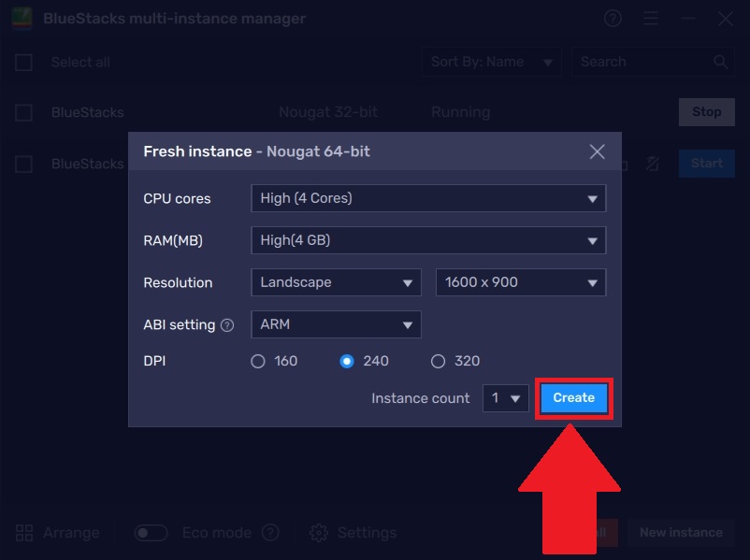Start the second BlueStacks instance
The width and height of the screenshot is (750, 560).
coord(706,164)
